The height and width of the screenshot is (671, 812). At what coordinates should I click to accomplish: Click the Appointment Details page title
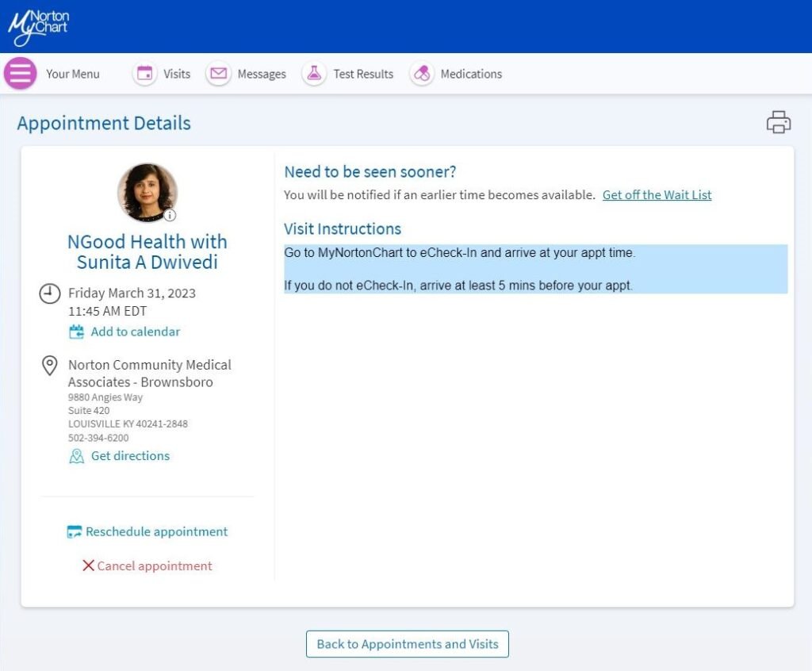104,123
